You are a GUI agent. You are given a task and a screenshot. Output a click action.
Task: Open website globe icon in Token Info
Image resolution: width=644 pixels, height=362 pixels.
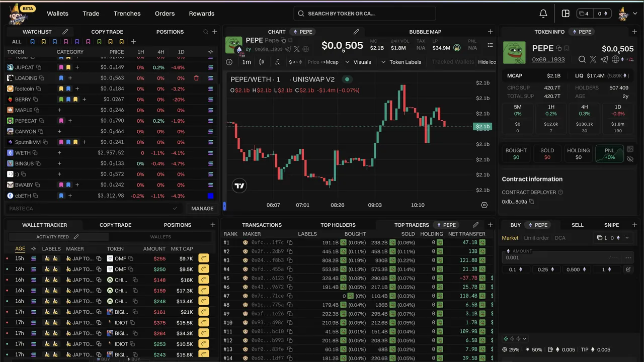point(615,59)
